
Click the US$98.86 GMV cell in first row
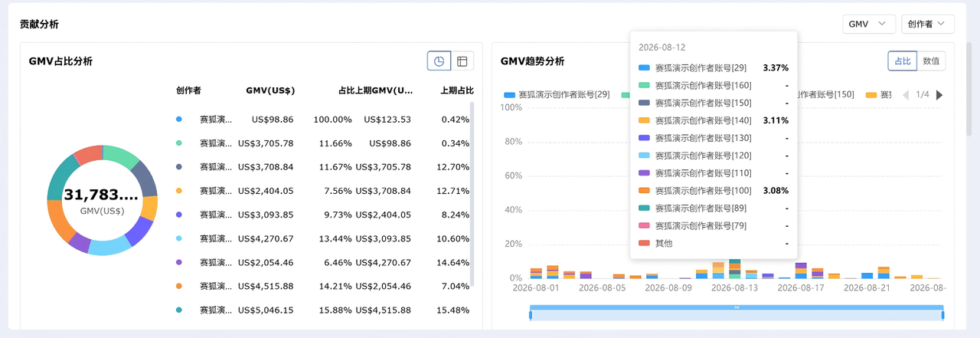272,120
